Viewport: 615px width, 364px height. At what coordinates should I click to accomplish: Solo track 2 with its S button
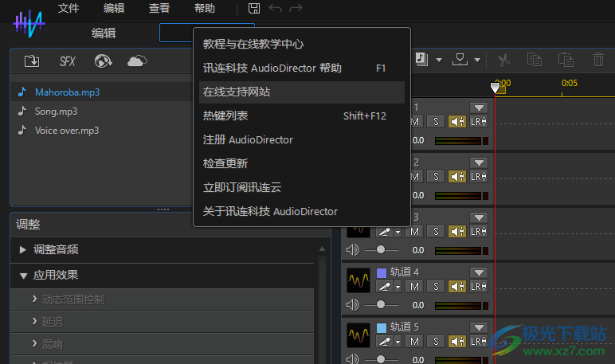[436, 177]
